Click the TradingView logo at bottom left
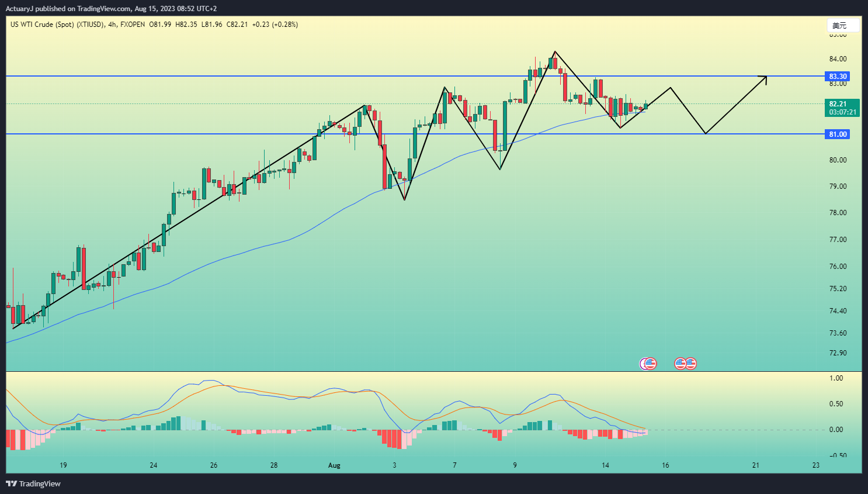Image resolution: width=868 pixels, height=494 pixels. click(x=33, y=483)
